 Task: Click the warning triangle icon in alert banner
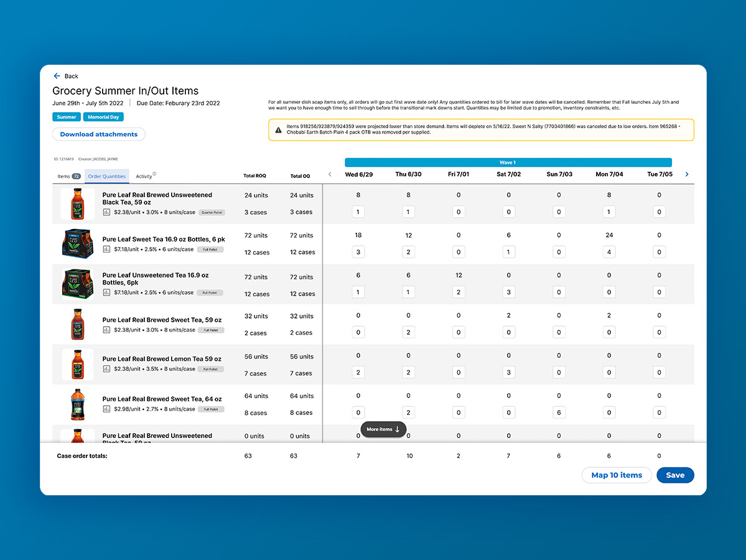[x=278, y=130]
